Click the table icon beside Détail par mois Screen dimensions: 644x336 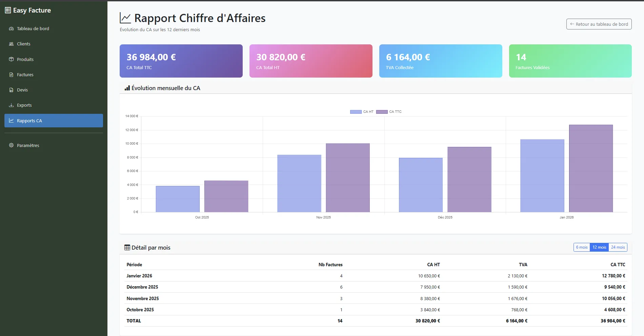pyautogui.click(x=127, y=248)
